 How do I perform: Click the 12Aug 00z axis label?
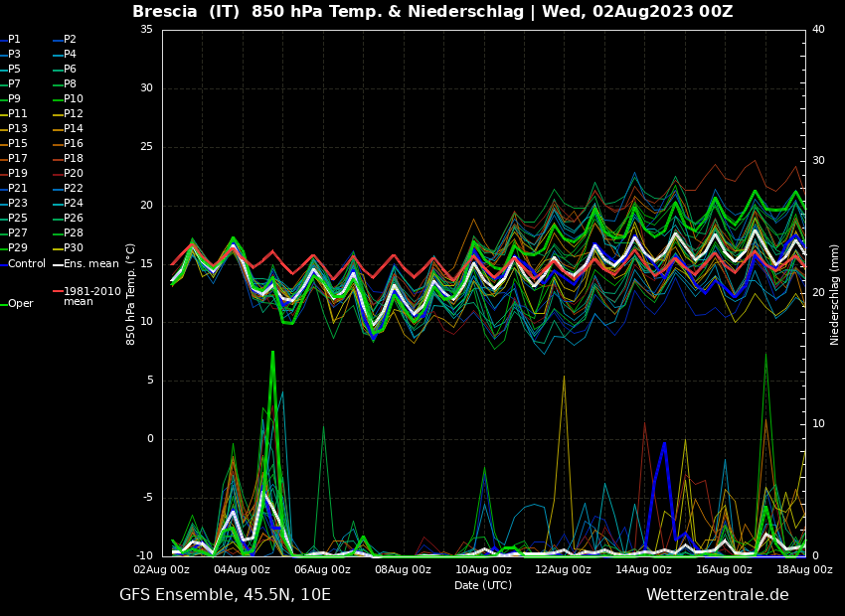564,569
